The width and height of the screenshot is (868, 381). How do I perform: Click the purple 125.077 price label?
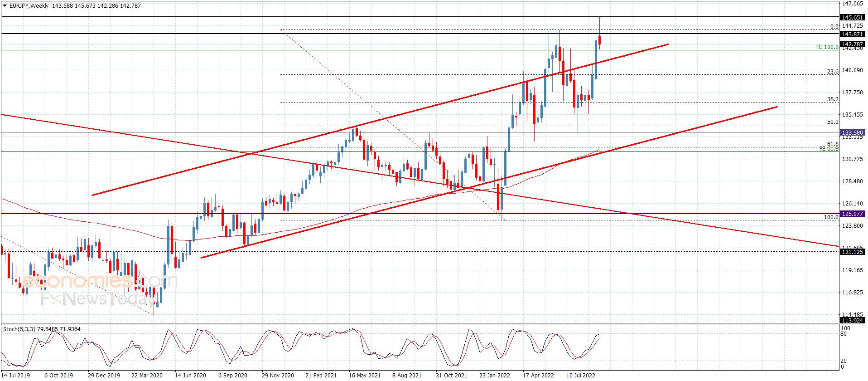pyautogui.click(x=852, y=214)
